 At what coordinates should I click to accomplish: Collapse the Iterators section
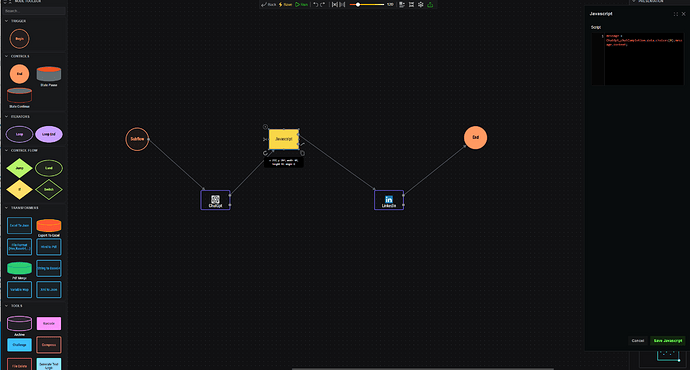tap(6, 117)
